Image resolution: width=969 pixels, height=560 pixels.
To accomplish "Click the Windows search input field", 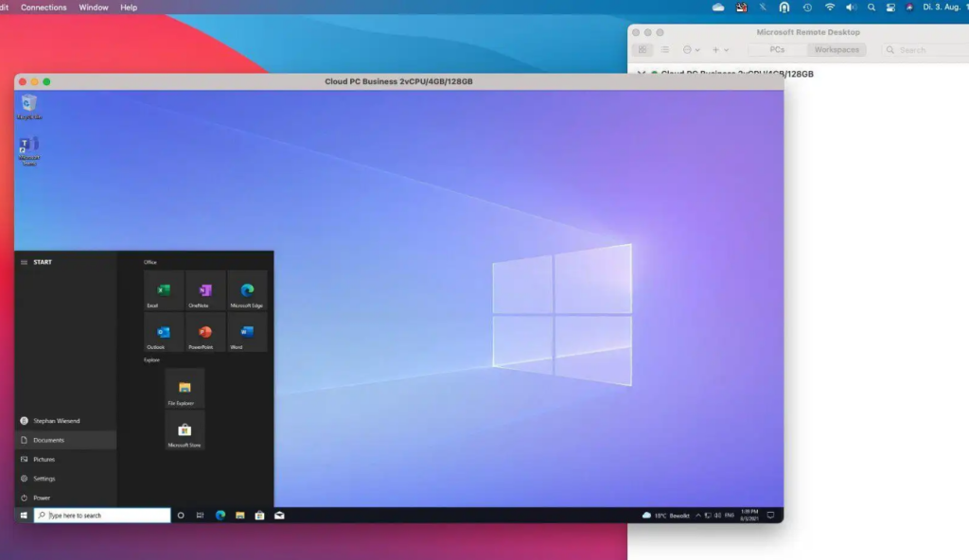I will [101, 515].
